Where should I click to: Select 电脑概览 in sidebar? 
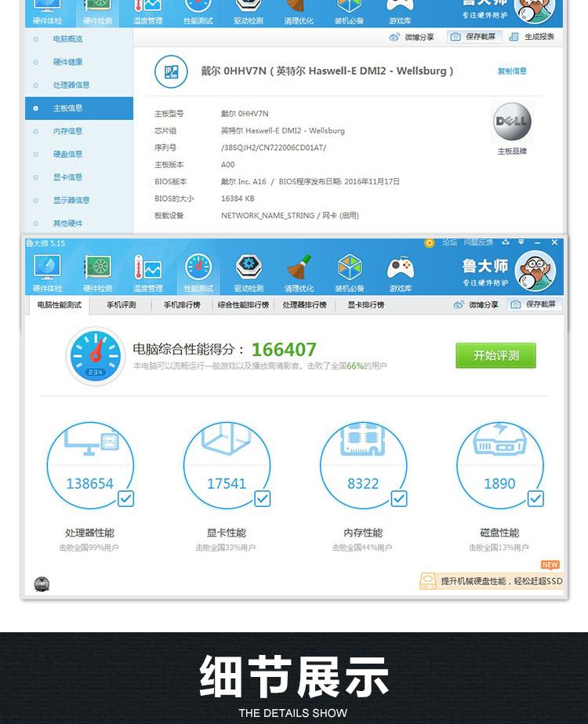coord(79,39)
